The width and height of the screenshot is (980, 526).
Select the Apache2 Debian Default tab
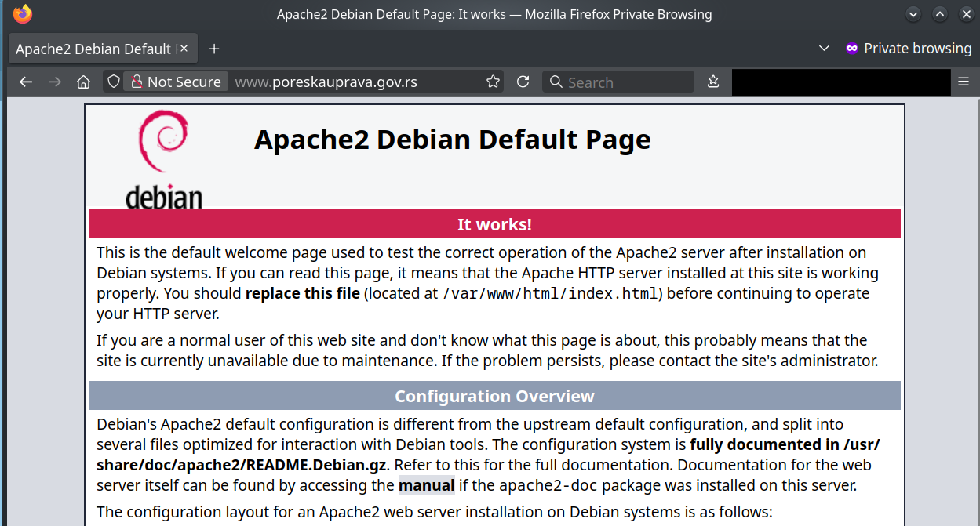point(102,49)
